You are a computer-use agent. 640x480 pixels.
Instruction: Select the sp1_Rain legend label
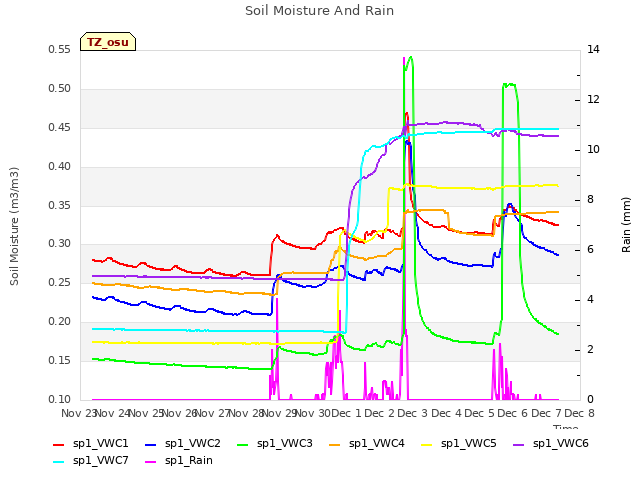[189, 461]
